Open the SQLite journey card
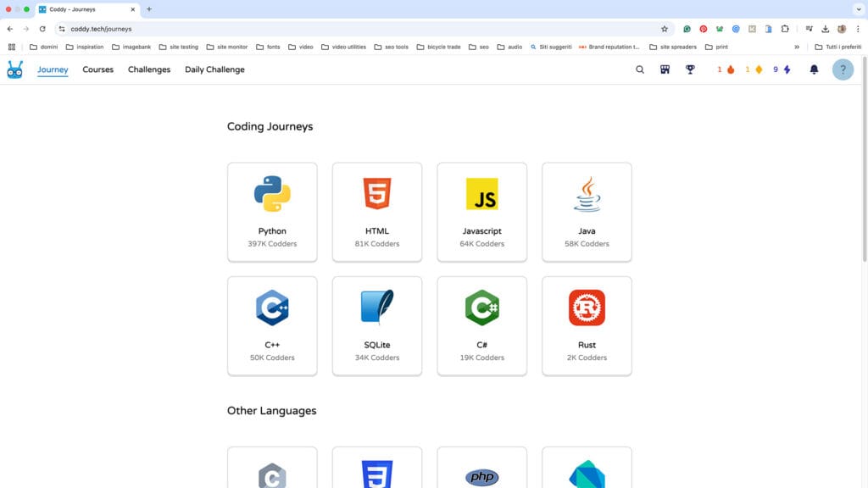 [376, 325]
